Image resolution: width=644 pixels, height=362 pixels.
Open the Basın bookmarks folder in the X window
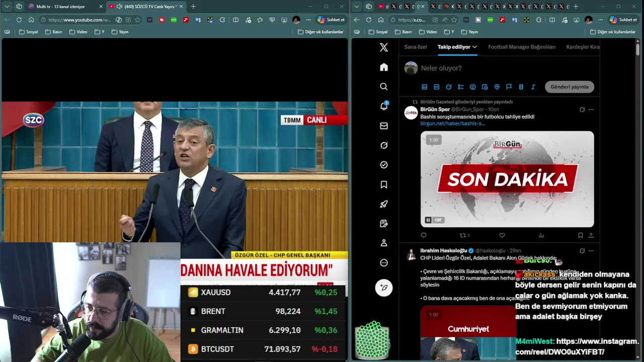pyautogui.click(x=404, y=32)
